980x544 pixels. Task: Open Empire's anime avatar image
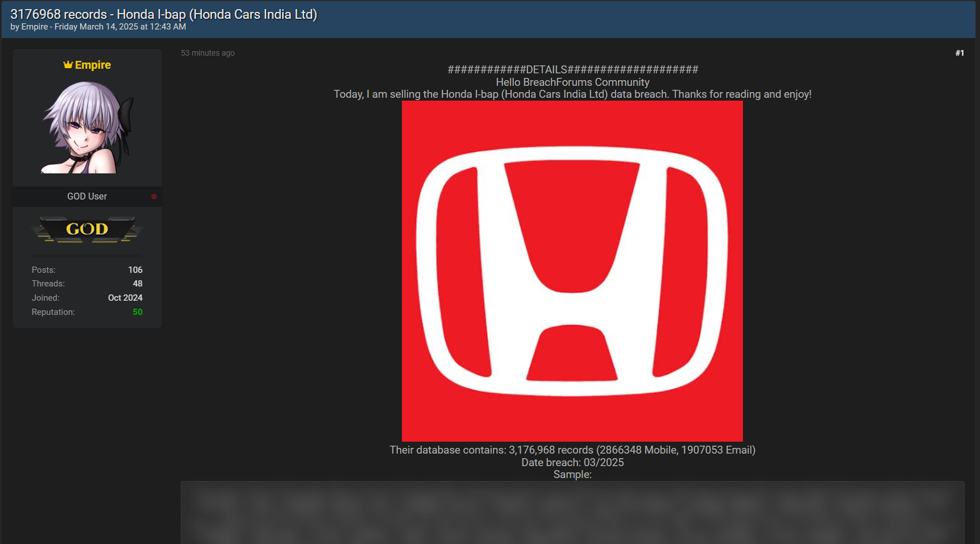87,127
